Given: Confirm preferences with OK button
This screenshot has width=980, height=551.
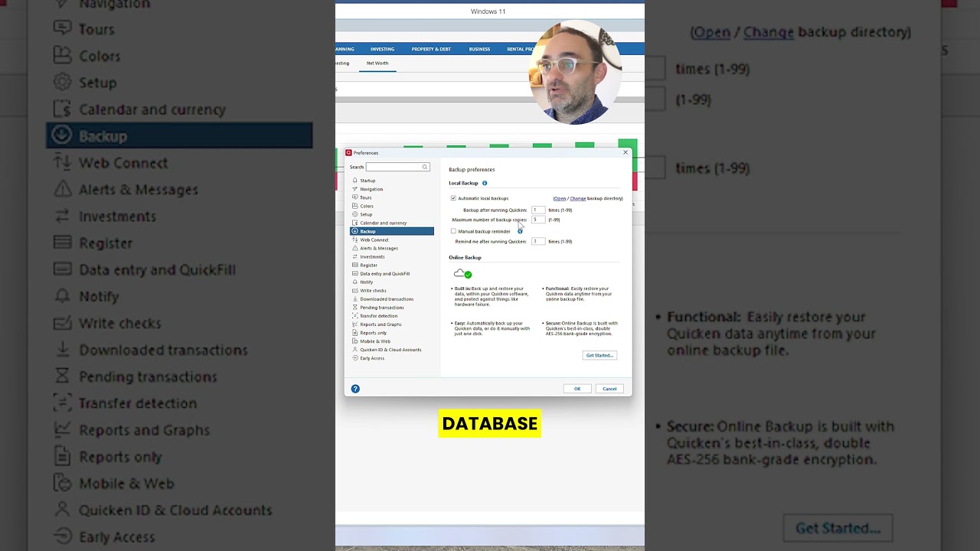Looking at the screenshot, I should (x=577, y=389).
